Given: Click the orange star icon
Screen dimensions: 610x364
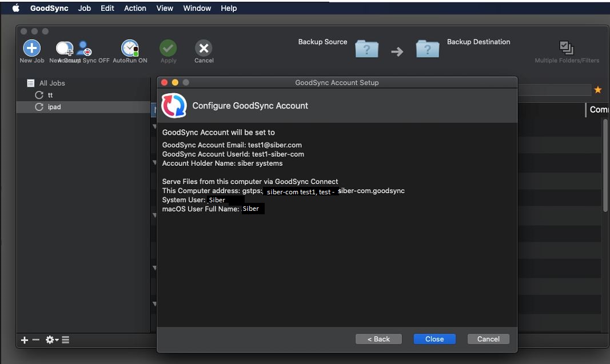Looking at the screenshot, I should click(x=598, y=90).
